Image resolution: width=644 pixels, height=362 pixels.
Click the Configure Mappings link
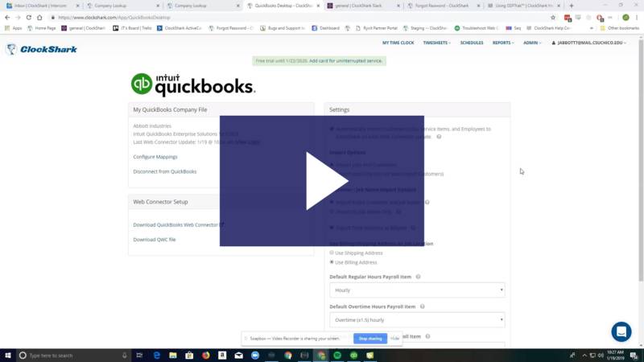(155, 157)
